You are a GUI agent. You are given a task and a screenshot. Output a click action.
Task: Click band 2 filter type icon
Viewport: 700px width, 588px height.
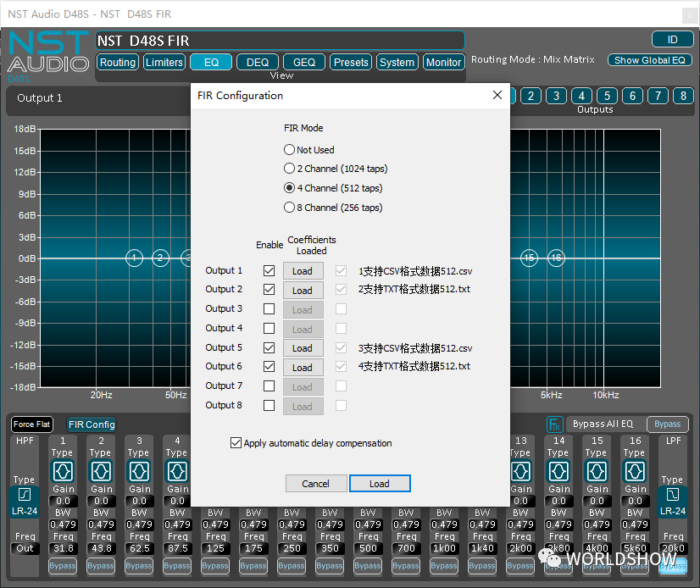click(101, 471)
